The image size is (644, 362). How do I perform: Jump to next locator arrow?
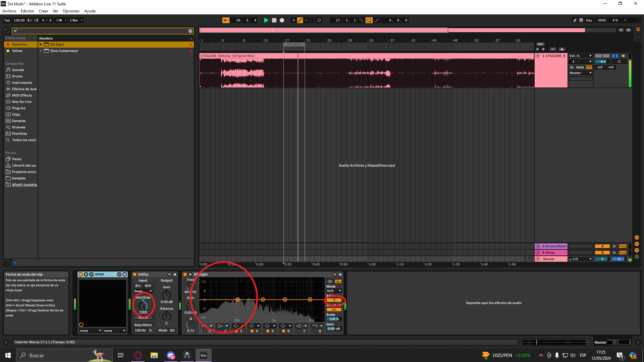tap(543, 49)
